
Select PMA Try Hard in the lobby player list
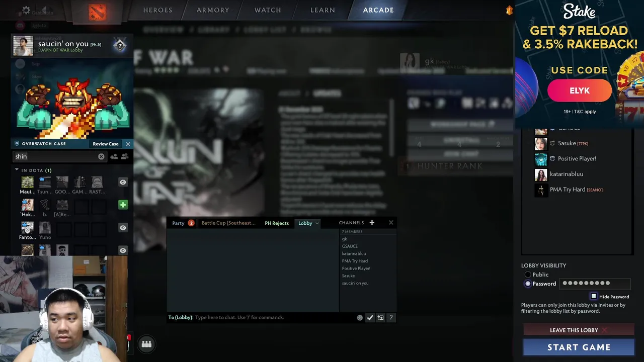click(568, 190)
